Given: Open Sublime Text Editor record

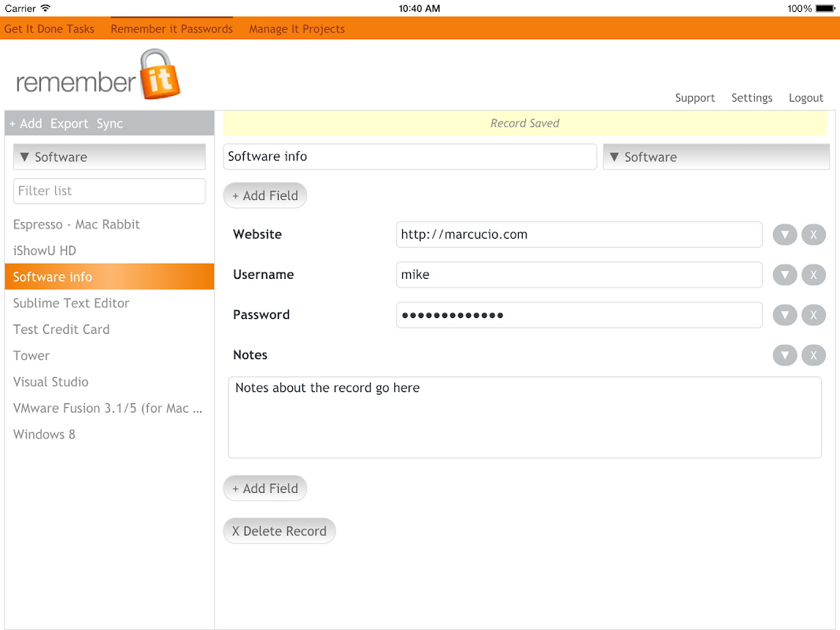Looking at the screenshot, I should click(109, 303).
